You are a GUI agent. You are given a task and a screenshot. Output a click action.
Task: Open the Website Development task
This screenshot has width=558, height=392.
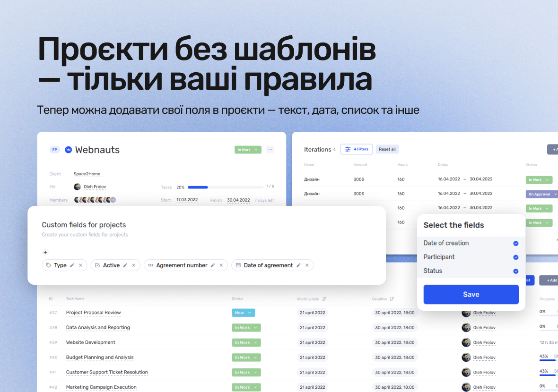tap(90, 342)
